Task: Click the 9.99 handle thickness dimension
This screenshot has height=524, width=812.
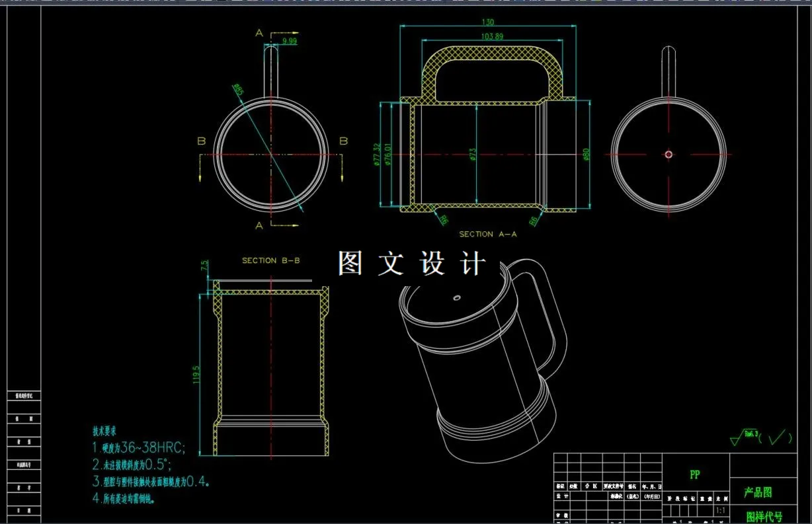Action: pos(290,41)
